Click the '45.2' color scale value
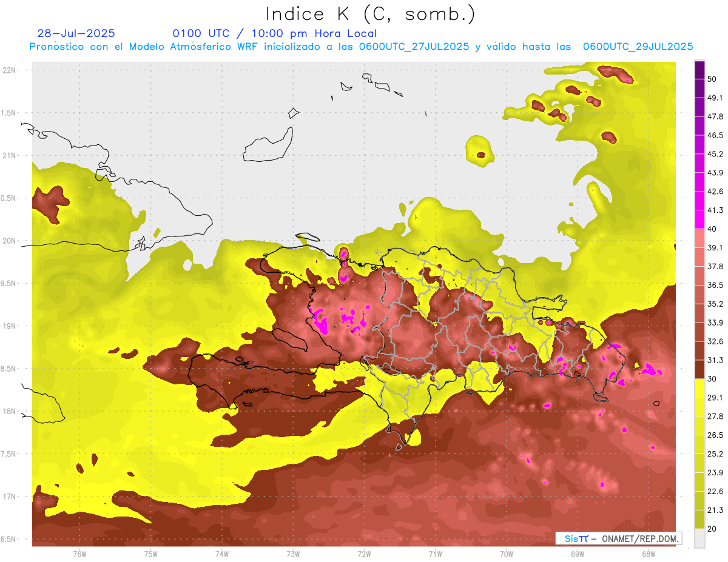Image resolution: width=728 pixels, height=562 pixels. [x=715, y=154]
